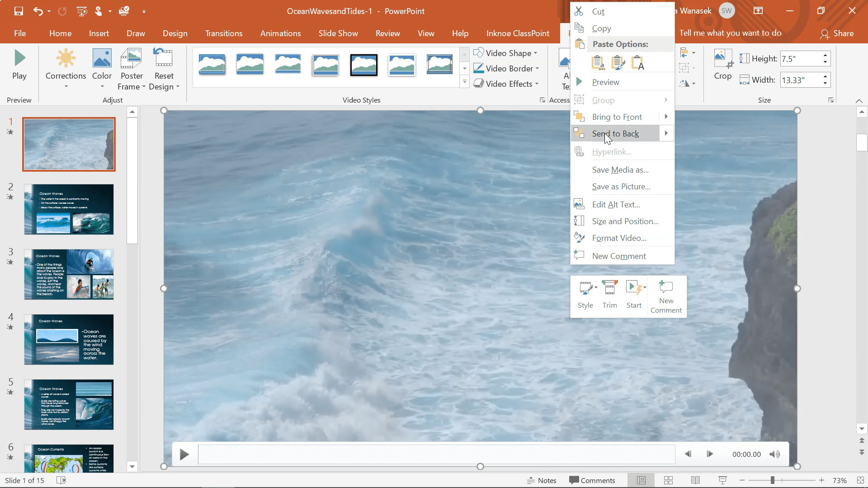
Task: Click the Style icon in context toolbar
Action: pyautogui.click(x=585, y=294)
